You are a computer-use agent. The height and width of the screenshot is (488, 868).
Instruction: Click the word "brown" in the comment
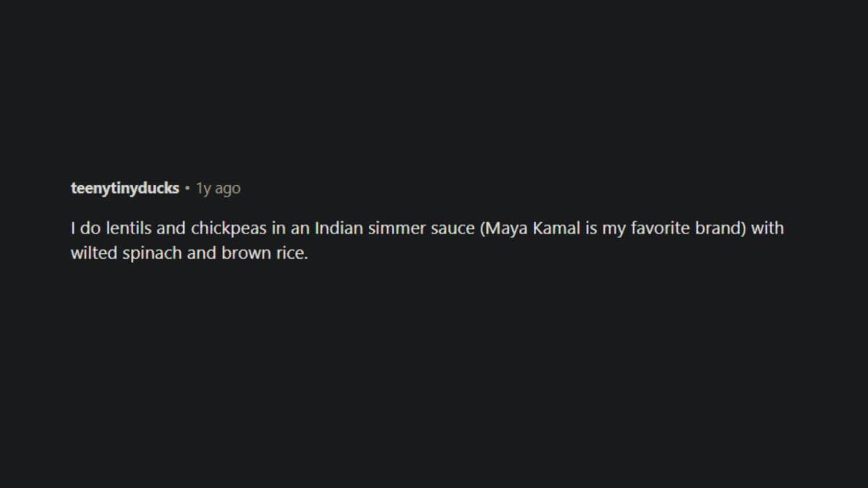244,254
